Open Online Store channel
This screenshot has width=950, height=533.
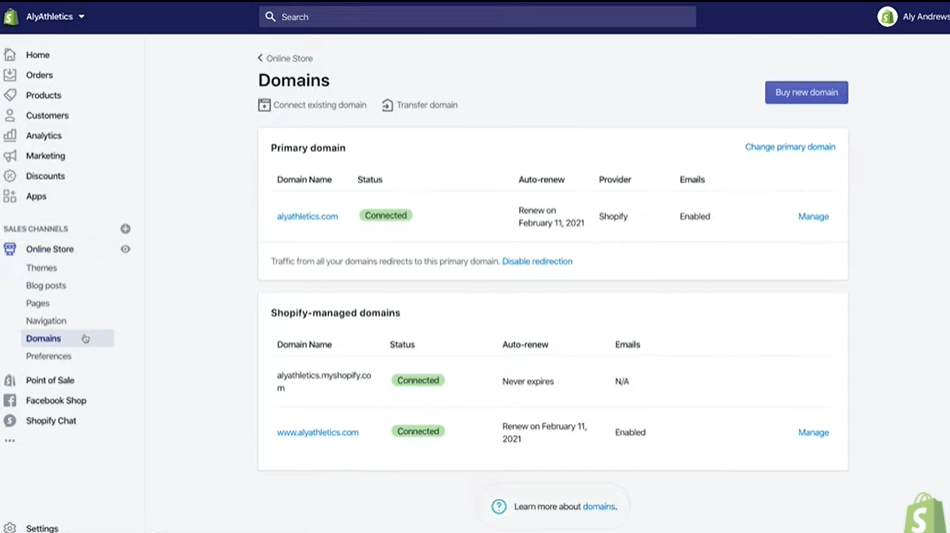(50, 249)
